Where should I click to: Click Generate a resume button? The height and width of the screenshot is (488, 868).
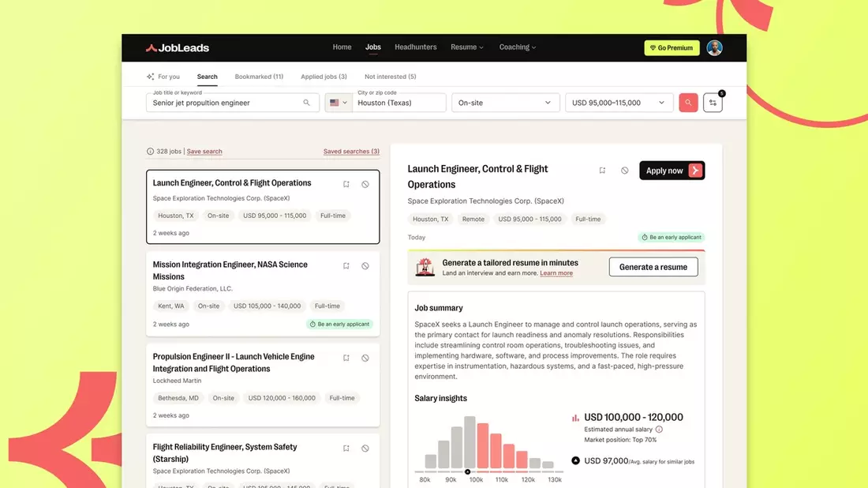click(x=653, y=267)
